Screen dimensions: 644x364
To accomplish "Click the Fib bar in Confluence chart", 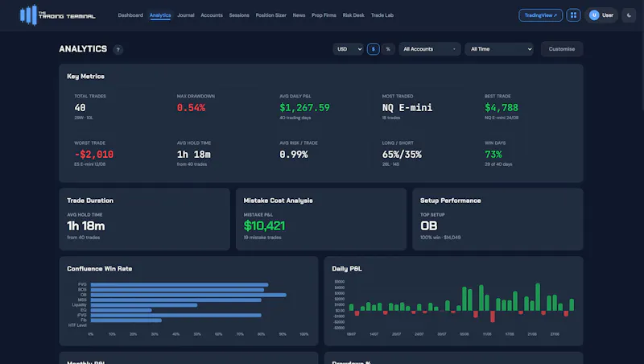I will click(126, 320).
